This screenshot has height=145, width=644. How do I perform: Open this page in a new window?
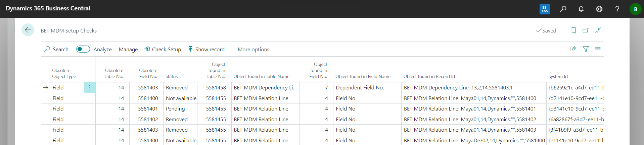[586, 30]
